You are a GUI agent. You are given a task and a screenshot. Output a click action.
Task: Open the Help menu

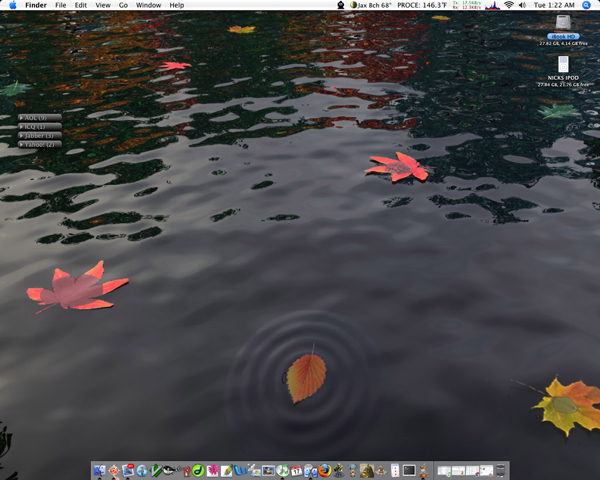[x=177, y=5]
